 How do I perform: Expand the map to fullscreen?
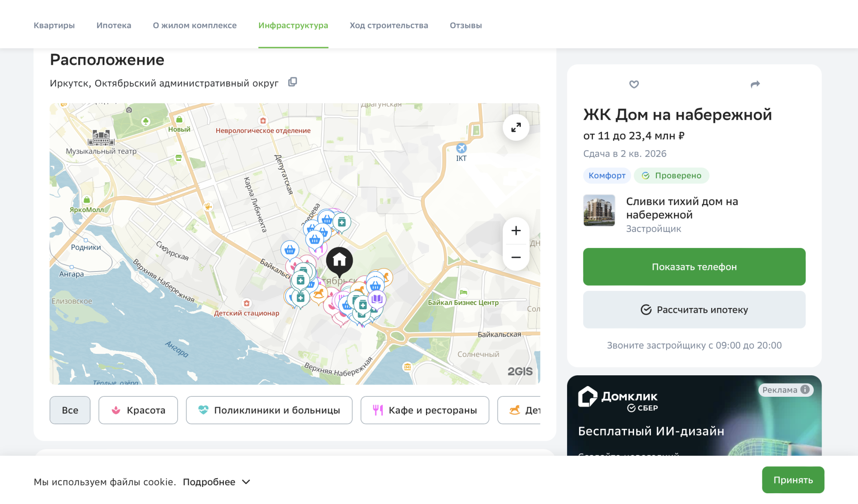pyautogui.click(x=516, y=127)
